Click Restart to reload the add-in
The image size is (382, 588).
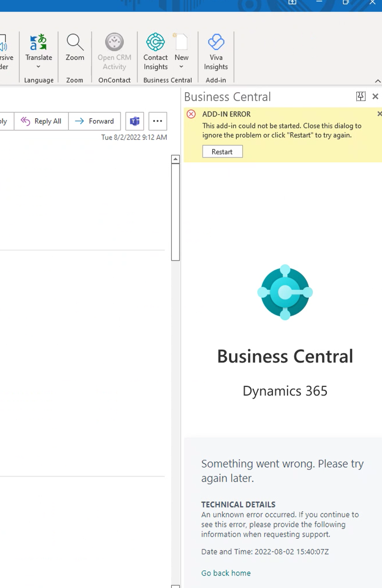(x=222, y=152)
